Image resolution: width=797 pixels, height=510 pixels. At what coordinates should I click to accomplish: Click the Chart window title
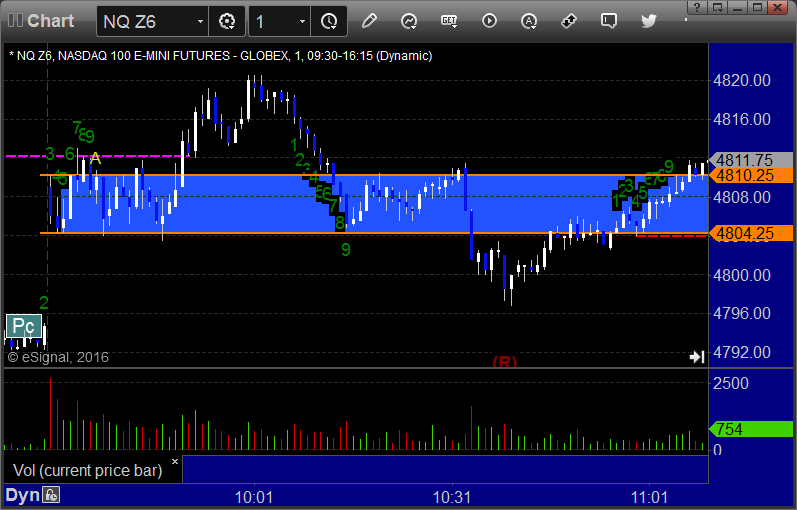(x=50, y=21)
